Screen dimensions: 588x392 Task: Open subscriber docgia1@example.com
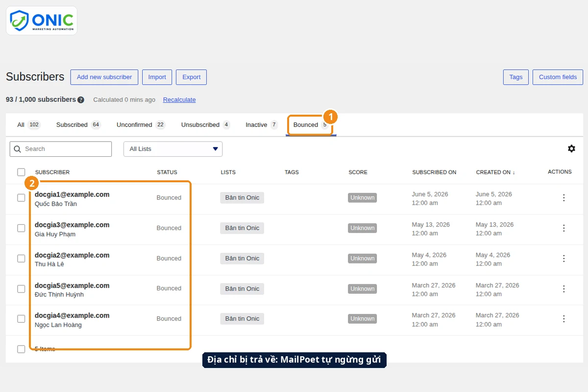pos(72,195)
